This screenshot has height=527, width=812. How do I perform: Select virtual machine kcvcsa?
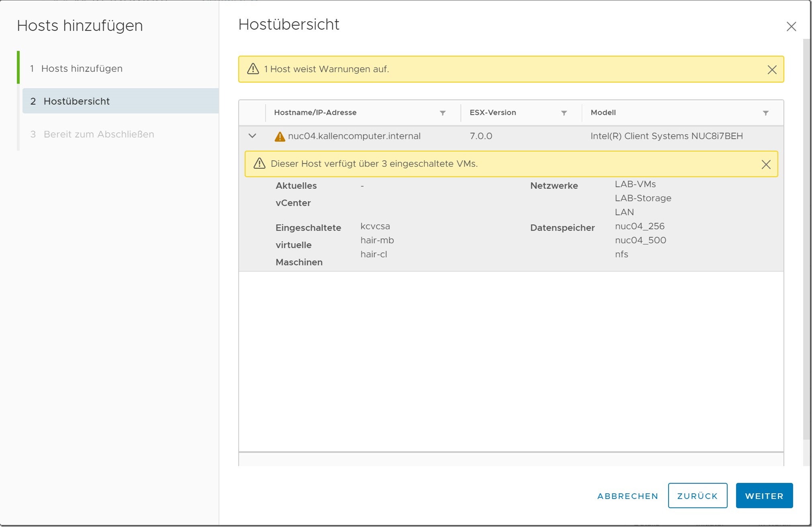375,226
